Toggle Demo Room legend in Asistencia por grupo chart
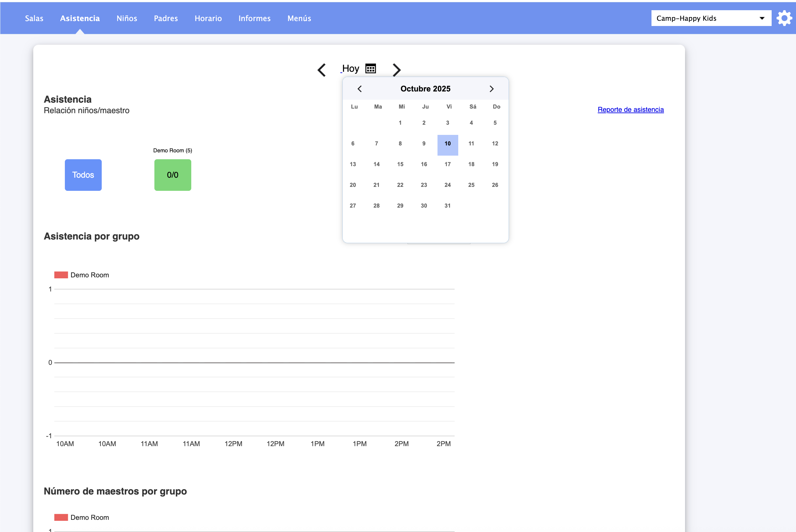This screenshot has width=796, height=532. [82, 275]
